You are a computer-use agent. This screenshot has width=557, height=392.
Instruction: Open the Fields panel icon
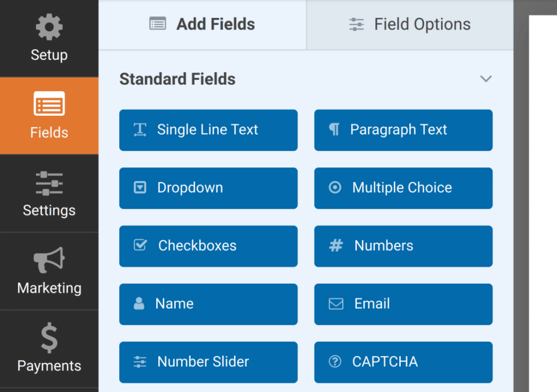pos(49,104)
